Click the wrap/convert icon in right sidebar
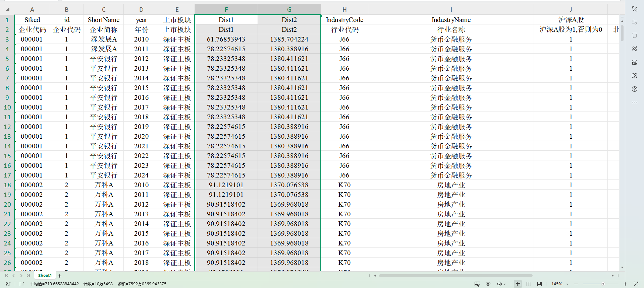The width and height of the screenshot is (644, 288). [635, 35]
